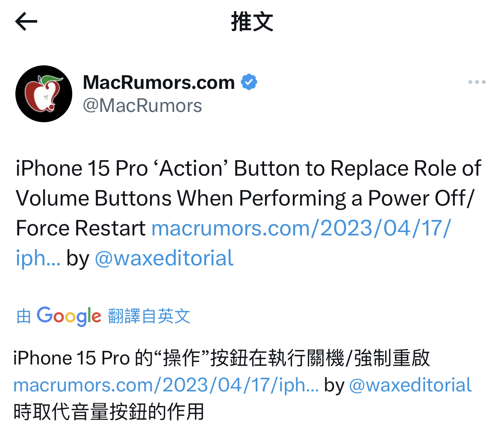
Task: Tap translated line "時取代音量按鈕的作用"
Action: 109,412
